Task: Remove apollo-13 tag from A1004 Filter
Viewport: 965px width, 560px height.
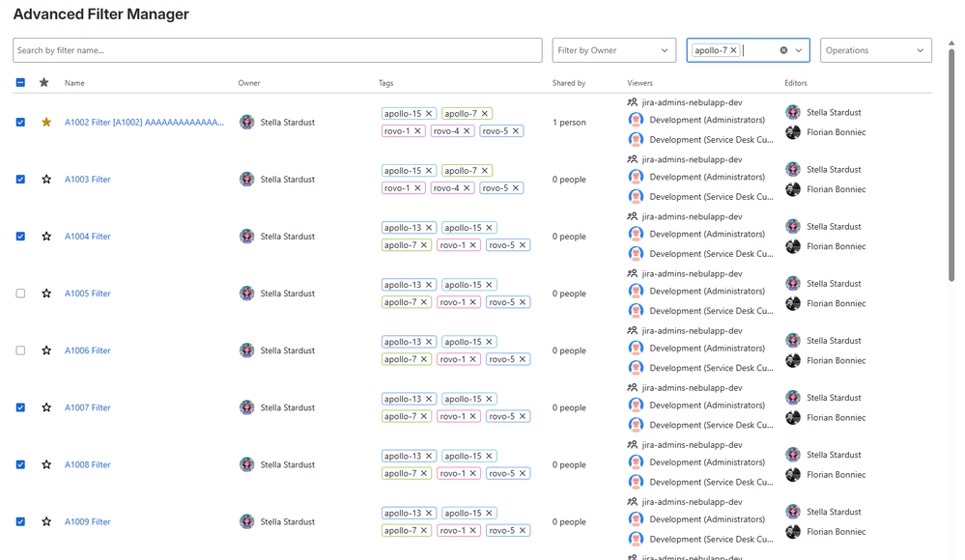Action: click(x=429, y=228)
